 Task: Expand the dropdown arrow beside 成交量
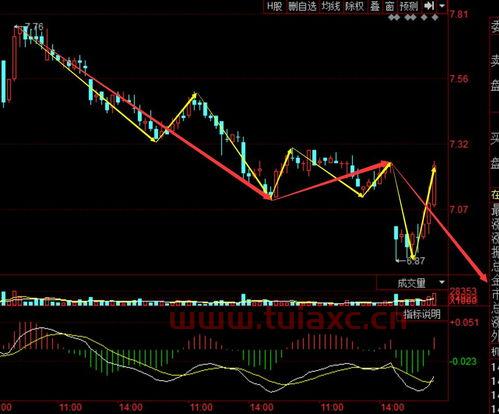click(x=442, y=283)
